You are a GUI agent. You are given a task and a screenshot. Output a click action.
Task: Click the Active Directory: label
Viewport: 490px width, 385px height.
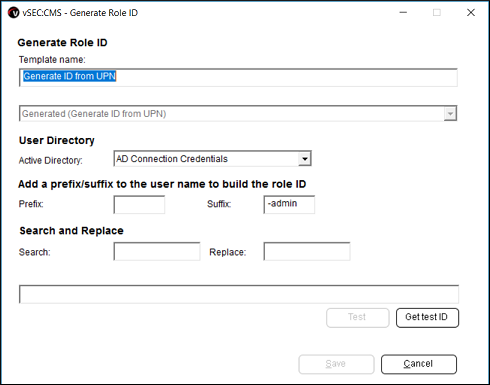point(50,160)
